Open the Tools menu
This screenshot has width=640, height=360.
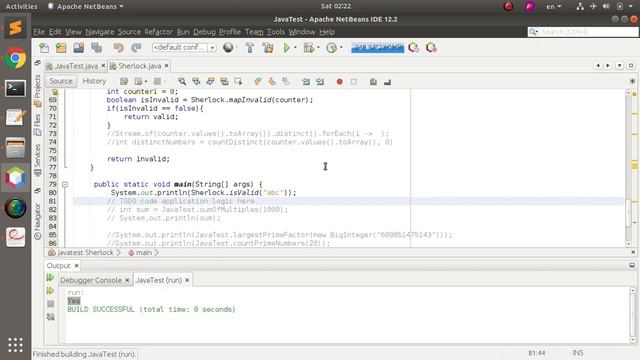[276, 32]
